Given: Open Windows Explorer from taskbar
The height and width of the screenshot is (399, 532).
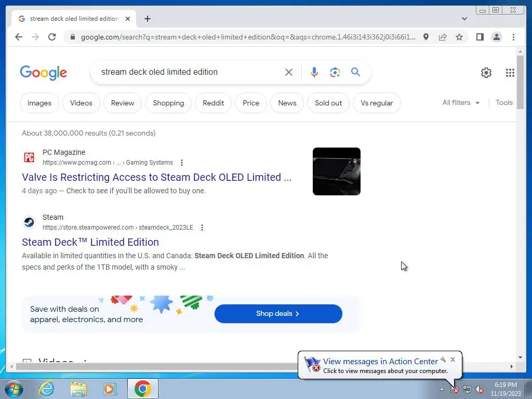Looking at the screenshot, I should tap(78, 389).
